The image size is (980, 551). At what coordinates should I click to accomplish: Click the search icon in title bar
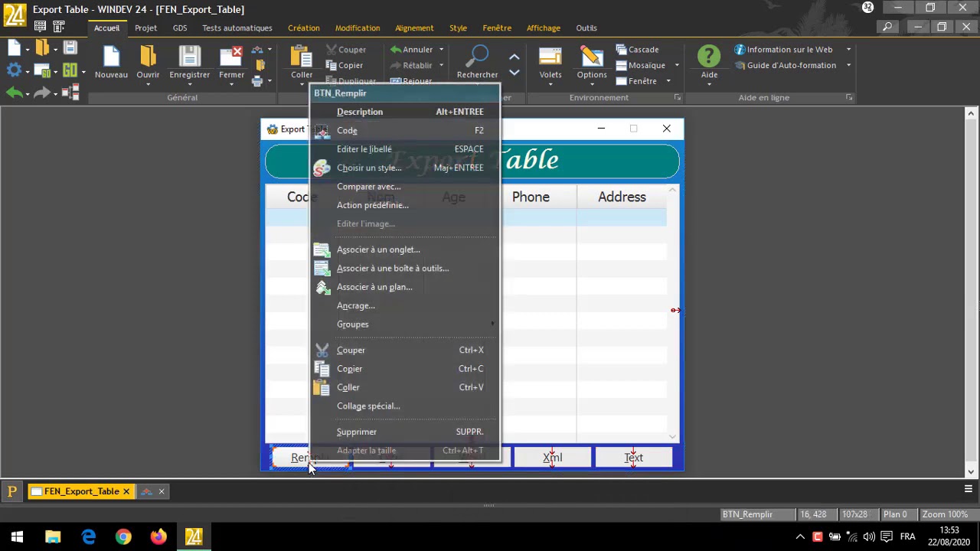(x=887, y=27)
